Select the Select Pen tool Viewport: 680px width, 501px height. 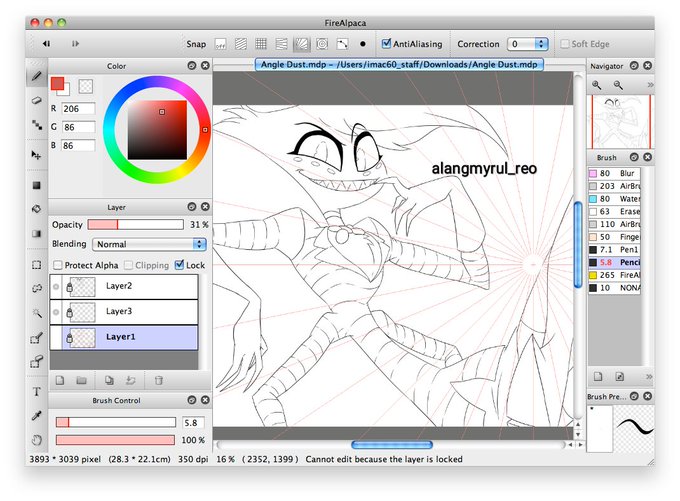coord(36,337)
